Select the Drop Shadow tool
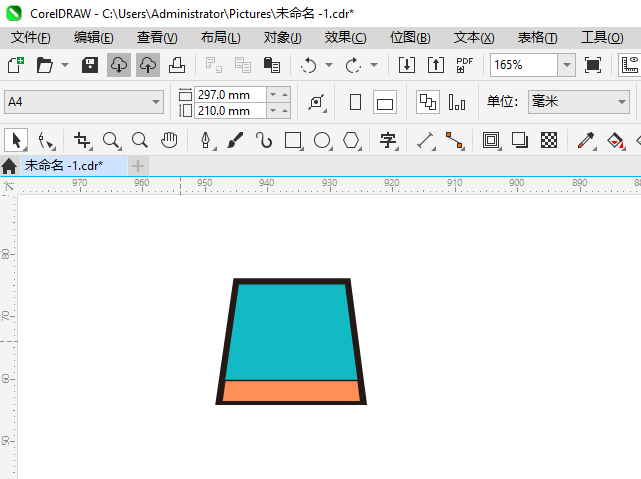This screenshot has height=479, width=641. [x=520, y=141]
